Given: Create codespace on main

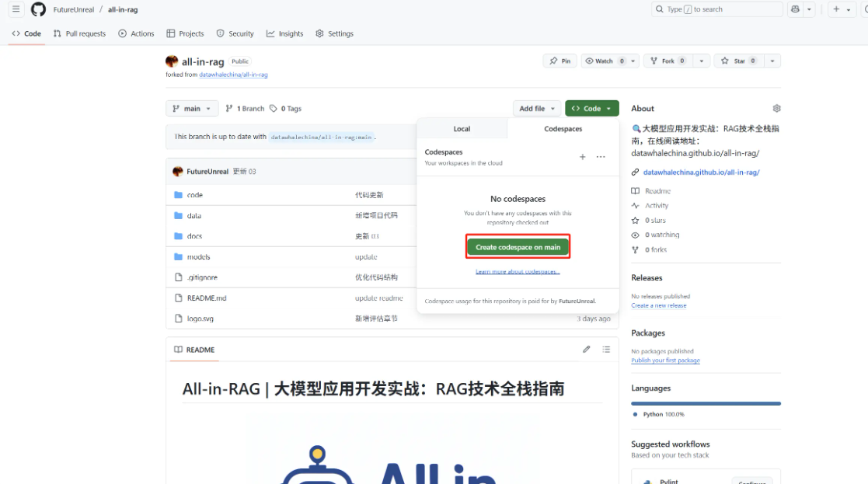Looking at the screenshot, I should pos(518,246).
